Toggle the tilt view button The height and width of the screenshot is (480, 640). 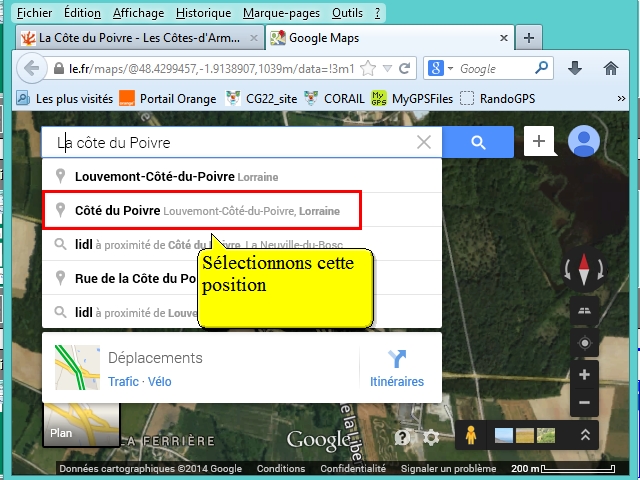584,311
